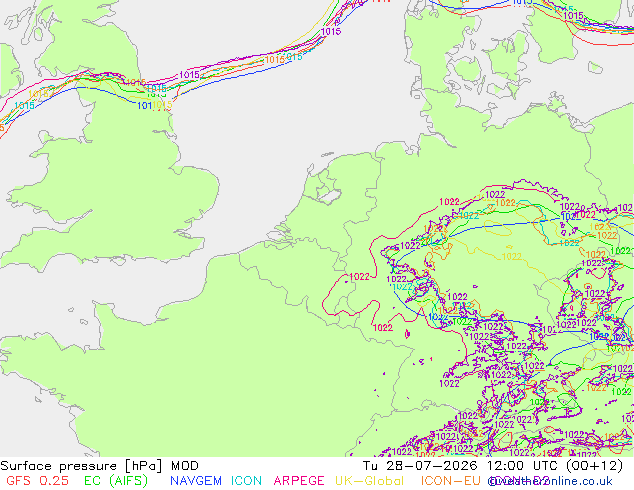
Task: Select the red 'GFS 0.25' legend entry
Action: pos(38,481)
